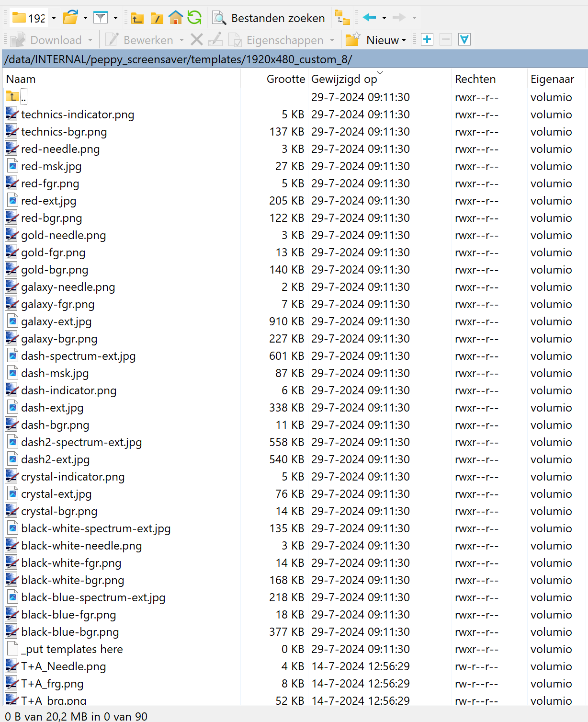This screenshot has height=722, width=588.
Task: Refresh the remote directory listing
Action: tap(194, 18)
